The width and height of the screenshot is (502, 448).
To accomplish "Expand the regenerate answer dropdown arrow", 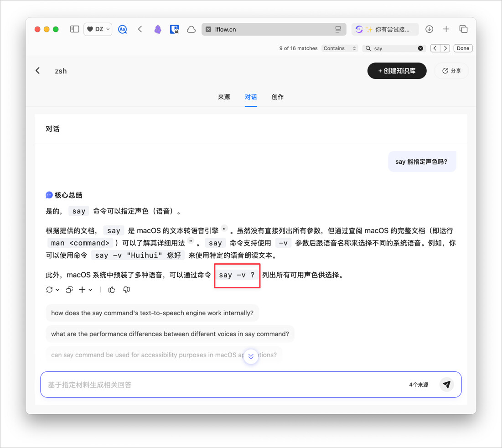I will click(57, 290).
